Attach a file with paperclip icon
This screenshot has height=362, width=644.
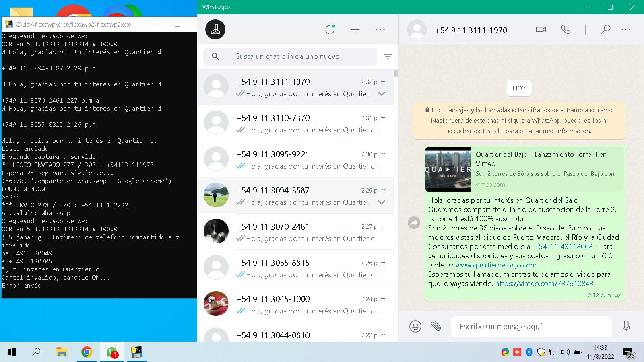(436, 326)
